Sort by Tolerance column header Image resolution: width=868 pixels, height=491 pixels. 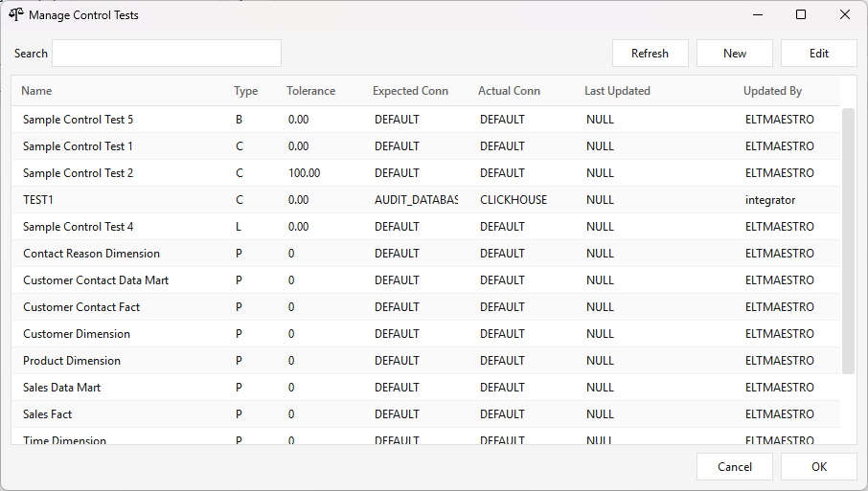pos(310,91)
